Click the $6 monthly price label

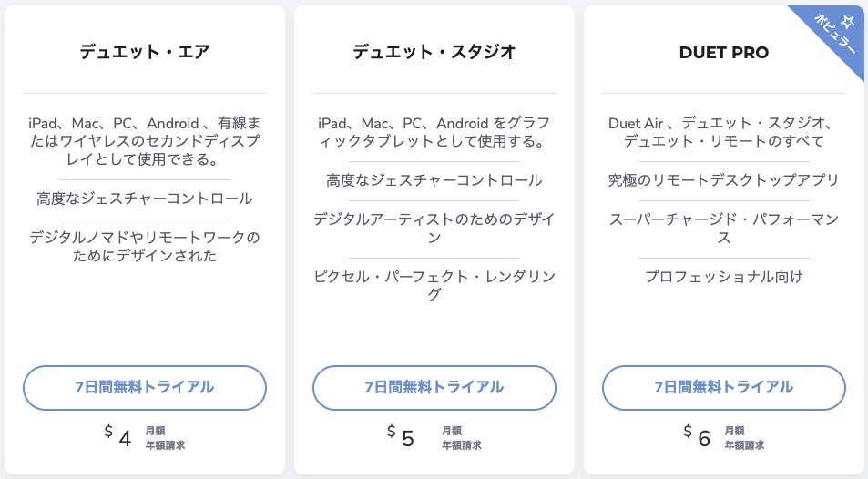pos(697,436)
